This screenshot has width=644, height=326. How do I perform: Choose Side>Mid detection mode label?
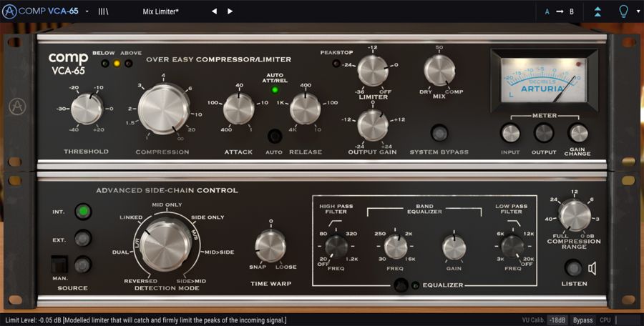coord(191,281)
